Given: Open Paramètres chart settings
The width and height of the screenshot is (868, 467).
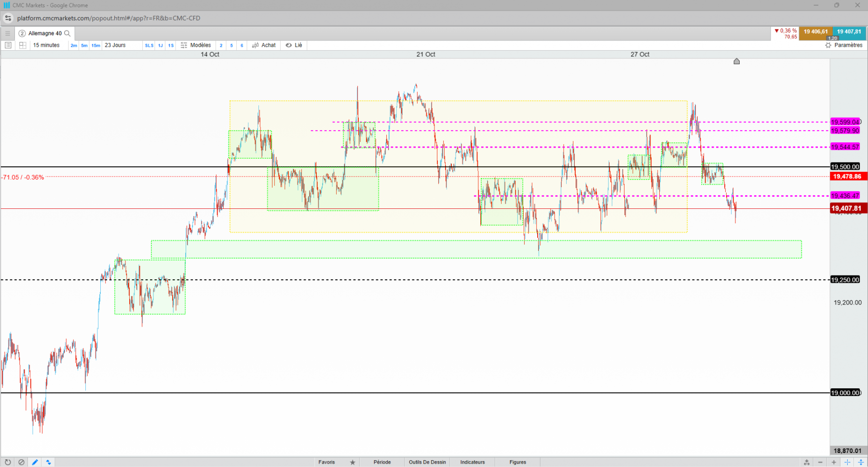Looking at the screenshot, I should (844, 45).
